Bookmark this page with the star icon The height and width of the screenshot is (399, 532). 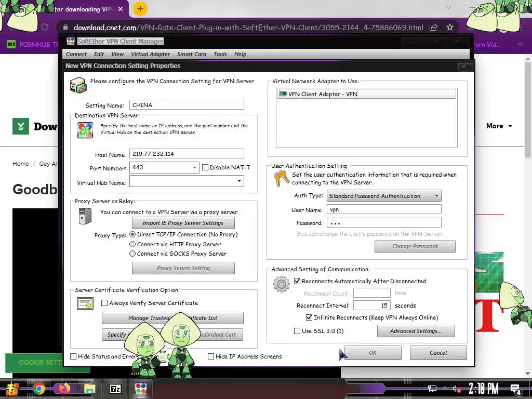449,27
